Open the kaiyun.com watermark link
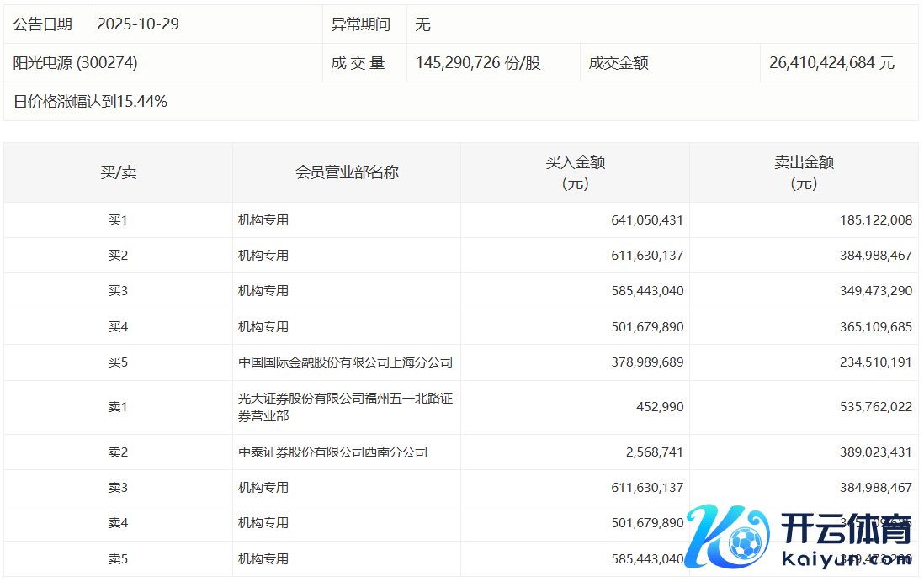Screen dimensions: 924x587 click(x=845, y=560)
